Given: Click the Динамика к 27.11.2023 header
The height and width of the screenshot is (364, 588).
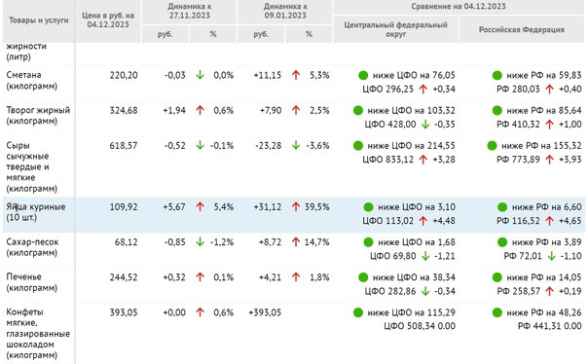Looking at the screenshot, I should [190, 12].
